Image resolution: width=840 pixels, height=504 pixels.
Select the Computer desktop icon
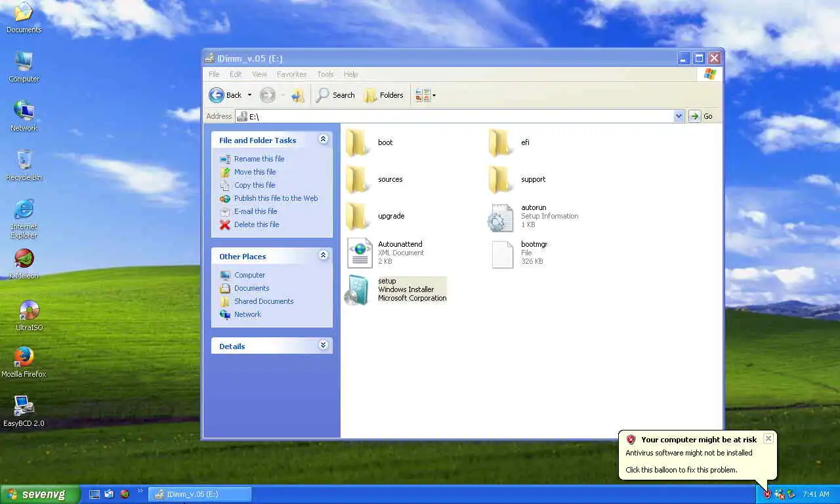24,67
